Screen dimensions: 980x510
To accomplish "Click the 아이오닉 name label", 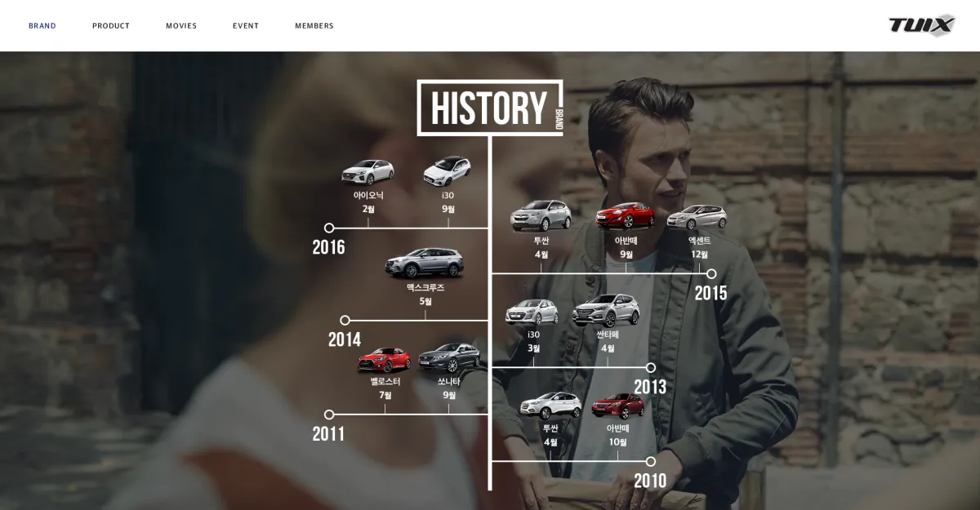I will [x=368, y=196].
